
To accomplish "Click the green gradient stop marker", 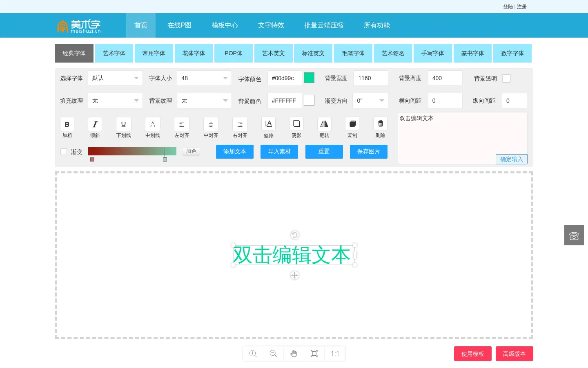I will [165, 159].
